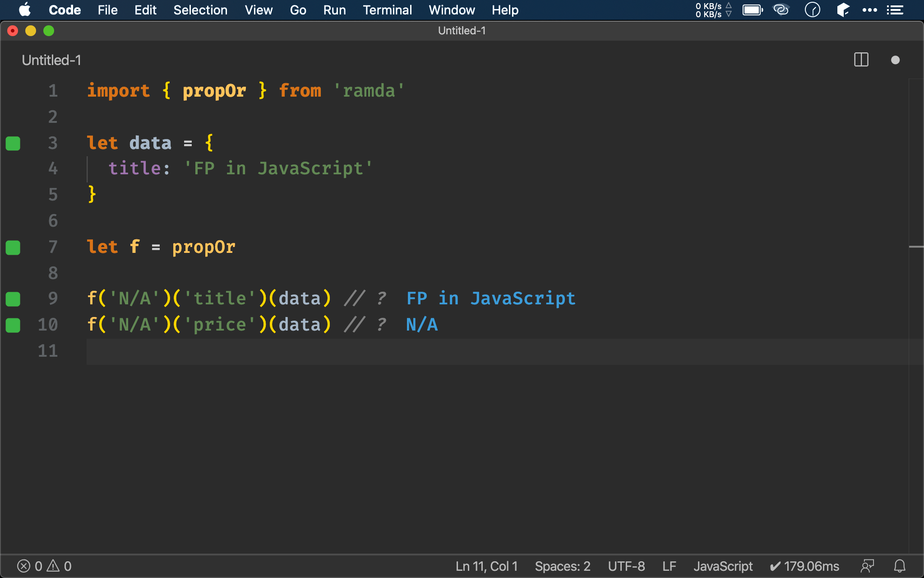Open the Edit menu
Screen dimensions: 924x578
point(145,10)
